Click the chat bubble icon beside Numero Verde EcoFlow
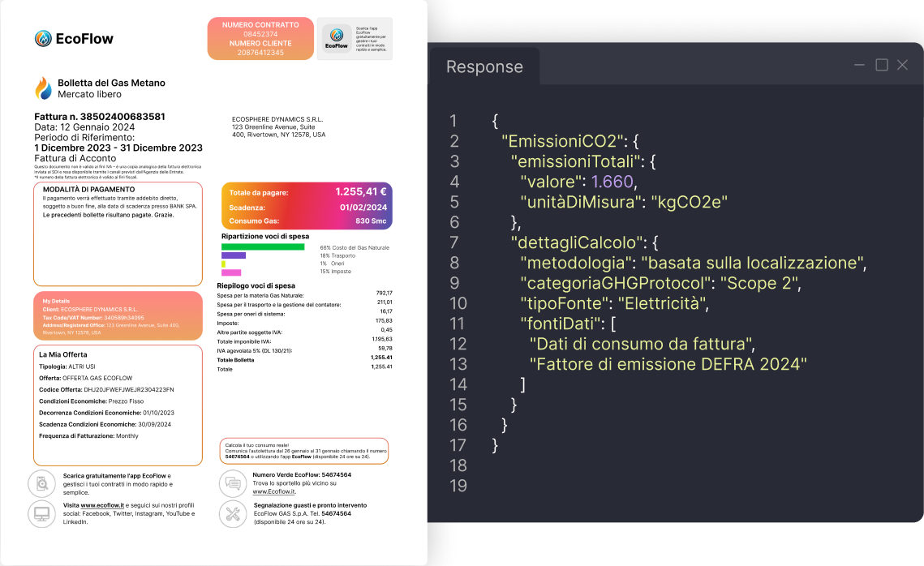This screenshot has width=924, height=566. (233, 483)
